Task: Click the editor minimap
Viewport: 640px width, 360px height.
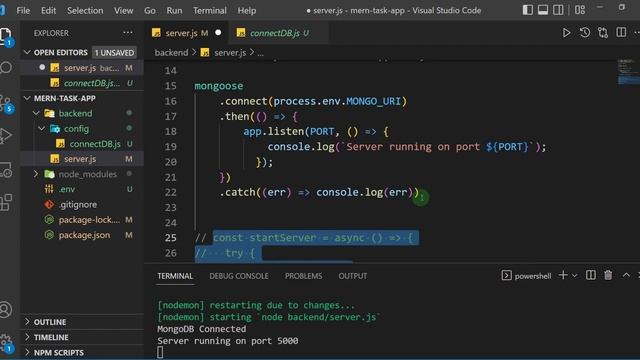Action: (628, 72)
